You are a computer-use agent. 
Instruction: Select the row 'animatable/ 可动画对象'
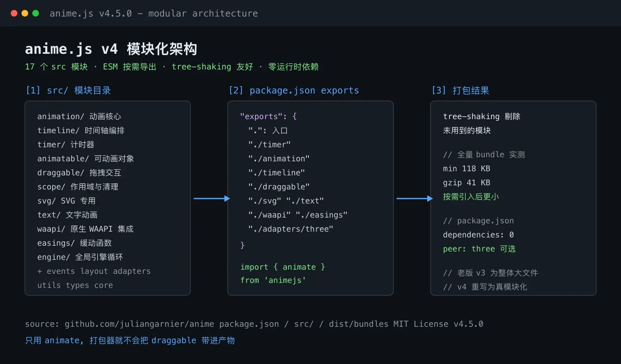(86, 158)
